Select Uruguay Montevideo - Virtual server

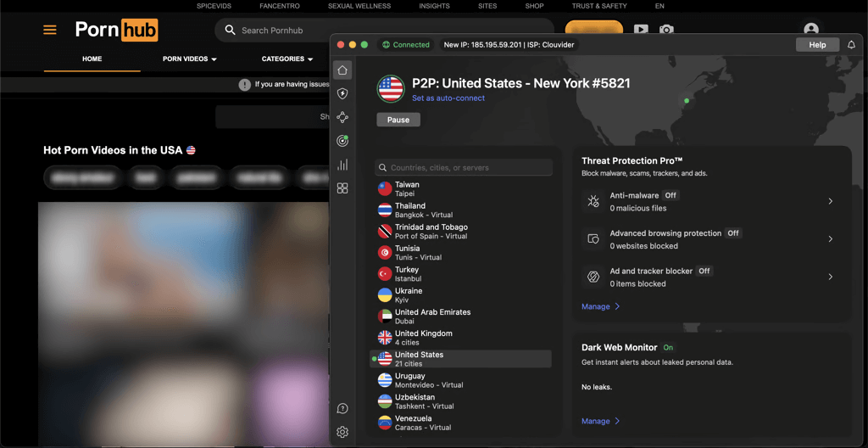(460, 380)
